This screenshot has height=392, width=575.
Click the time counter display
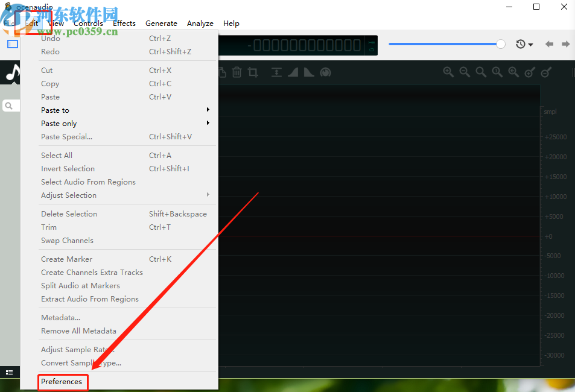pos(305,45)
